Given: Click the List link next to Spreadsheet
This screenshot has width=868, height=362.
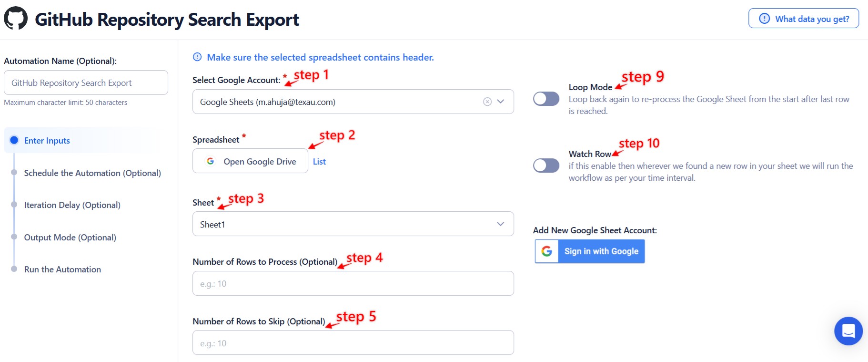Looking at the screenshot, I should pyautogui.click(x=319, y=162).
